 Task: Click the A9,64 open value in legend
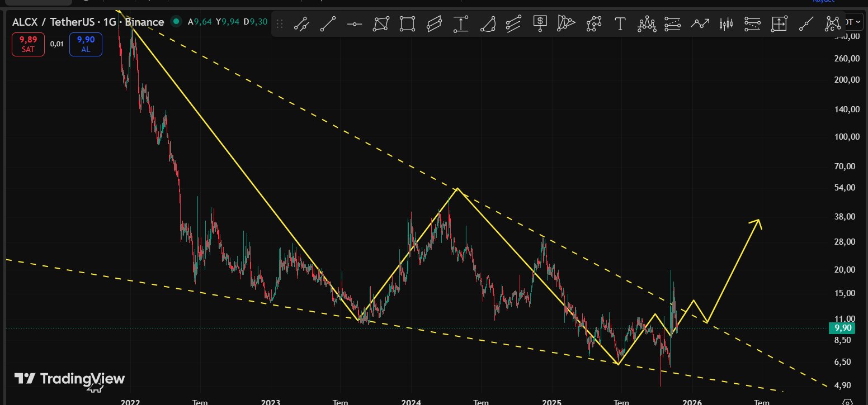point(199,22)
